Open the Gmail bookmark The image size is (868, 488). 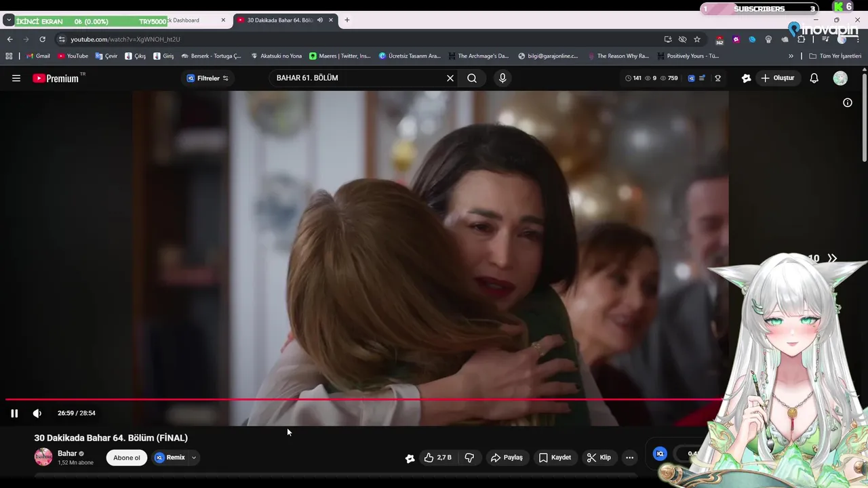click(38, 56)
